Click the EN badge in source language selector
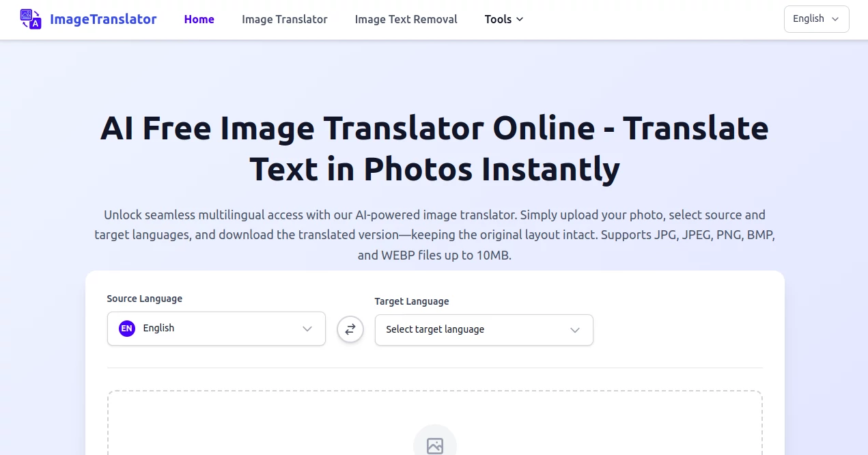Screen dimensions: 868x455 click(126, 329)
